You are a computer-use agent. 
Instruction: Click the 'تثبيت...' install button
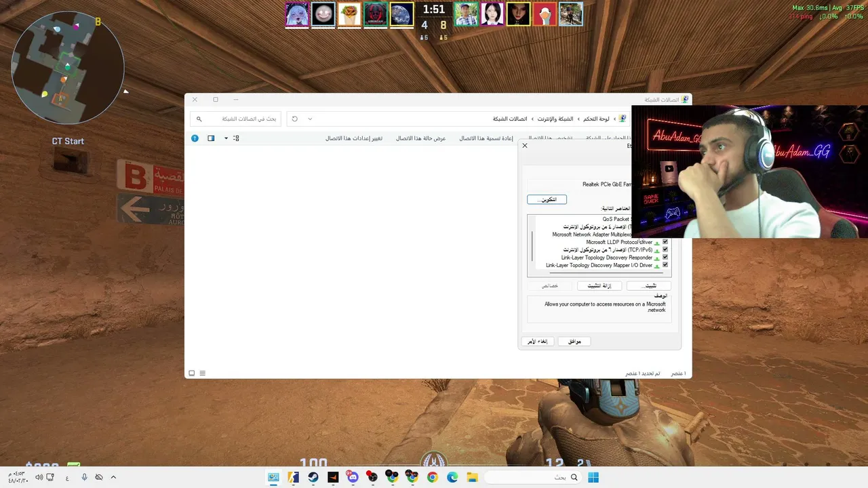coord(650,285)
